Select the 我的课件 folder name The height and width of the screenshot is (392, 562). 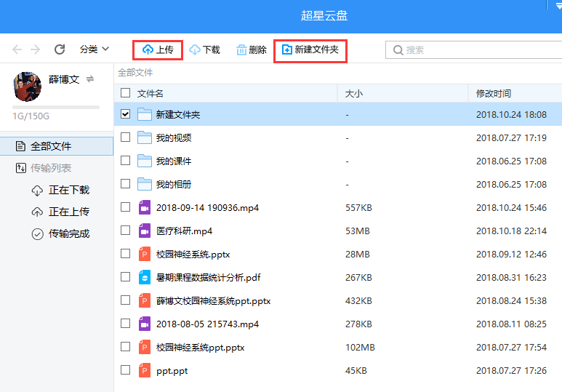(174, 161)
